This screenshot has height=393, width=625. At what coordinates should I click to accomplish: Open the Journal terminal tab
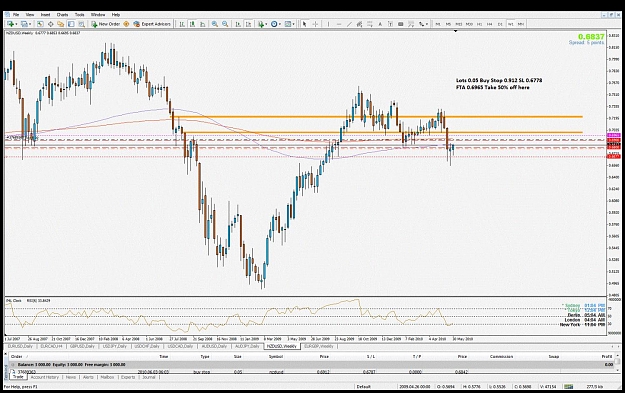pyautogui.click(x=149, y=377)
